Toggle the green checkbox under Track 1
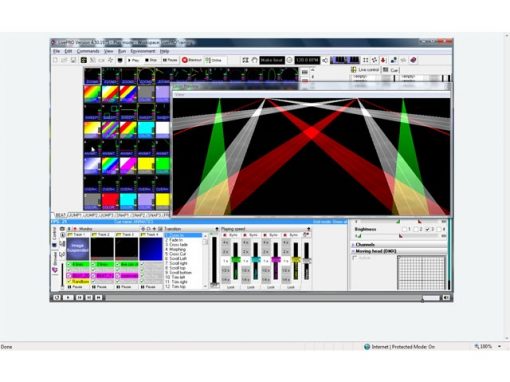The height and width of the screenshot is (382, 510). 69,264
